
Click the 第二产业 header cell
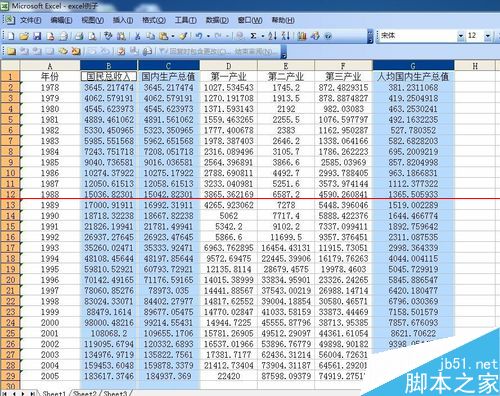pyautogui.click(x=286, y=77)
